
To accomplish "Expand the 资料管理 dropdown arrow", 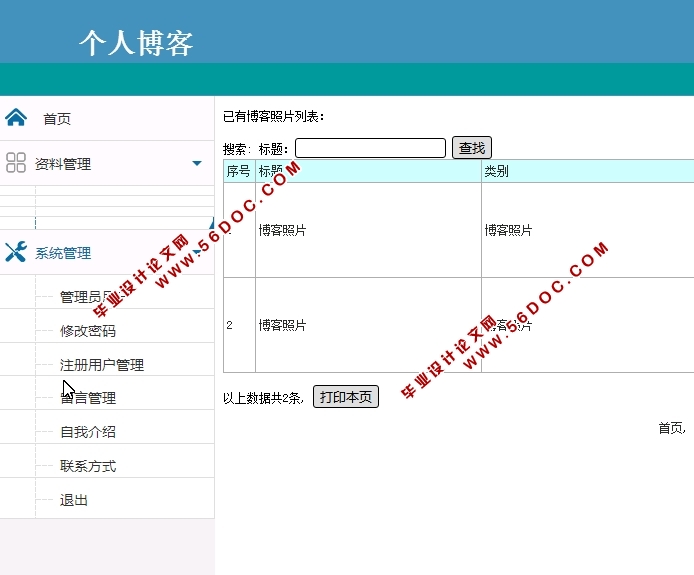I will [x=197, y=163].
